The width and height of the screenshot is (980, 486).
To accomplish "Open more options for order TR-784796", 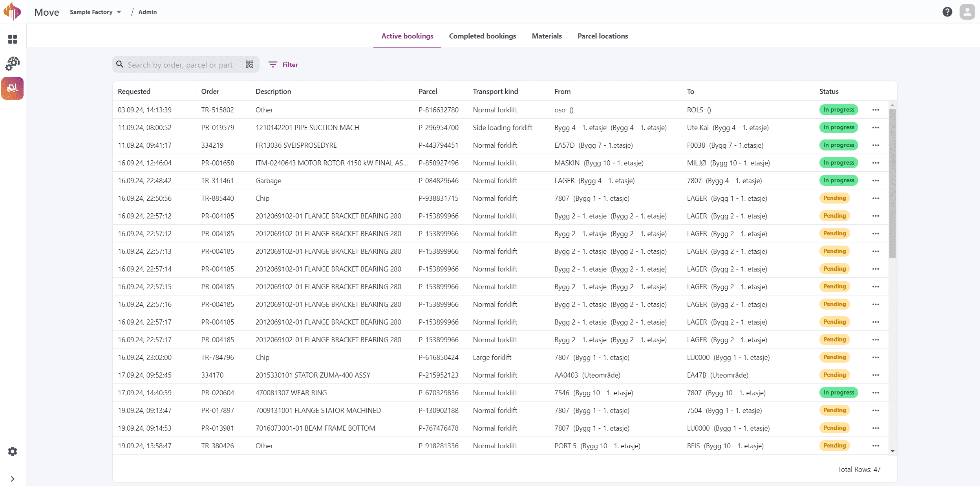I will click(x=876, y=358).
